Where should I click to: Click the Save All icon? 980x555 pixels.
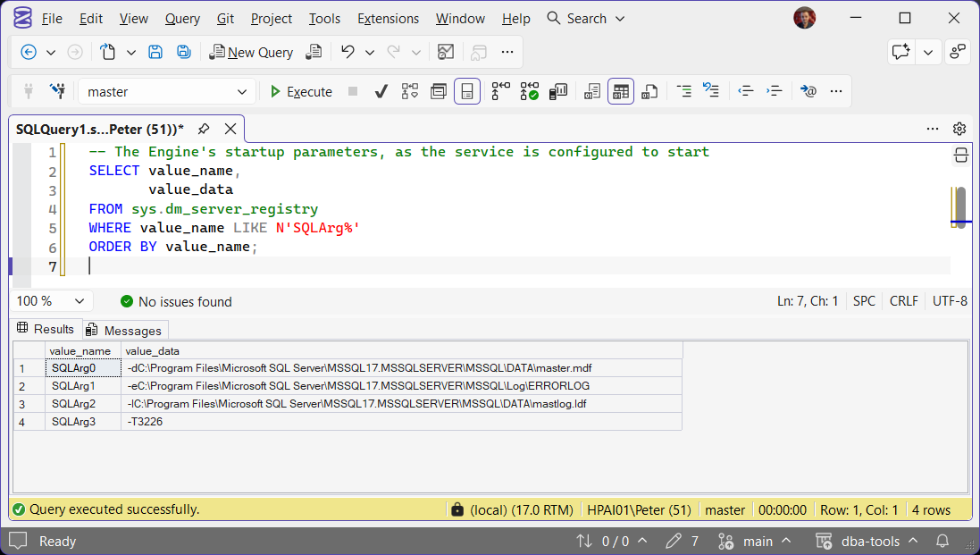183,53
